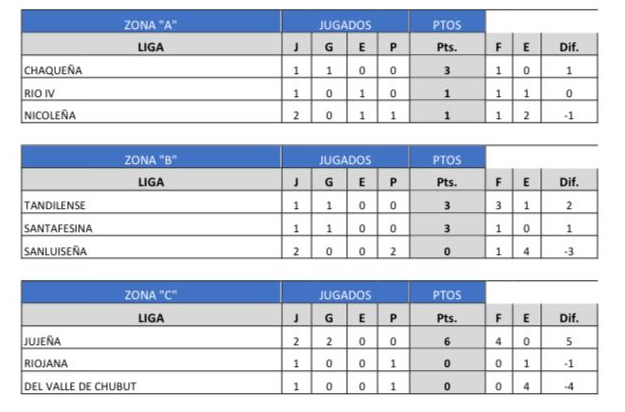Click the PTOS header in Zona B
The height and width of the screenshot is (412, 625).
coord(447,157)
